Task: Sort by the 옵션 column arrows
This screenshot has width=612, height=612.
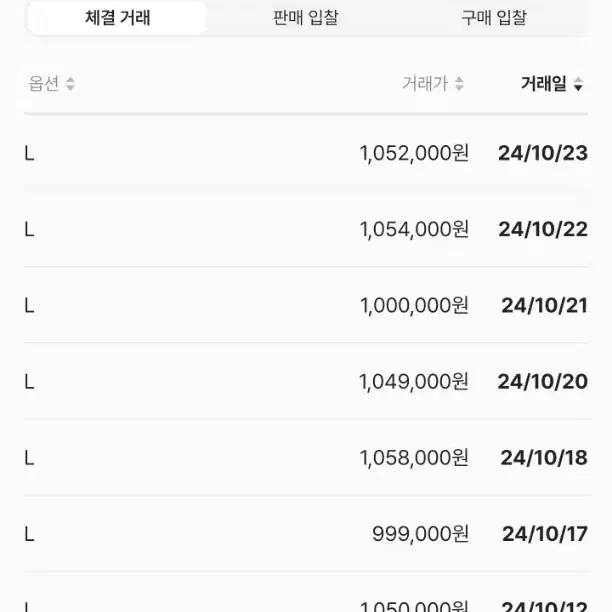Action: click(70, 84)
